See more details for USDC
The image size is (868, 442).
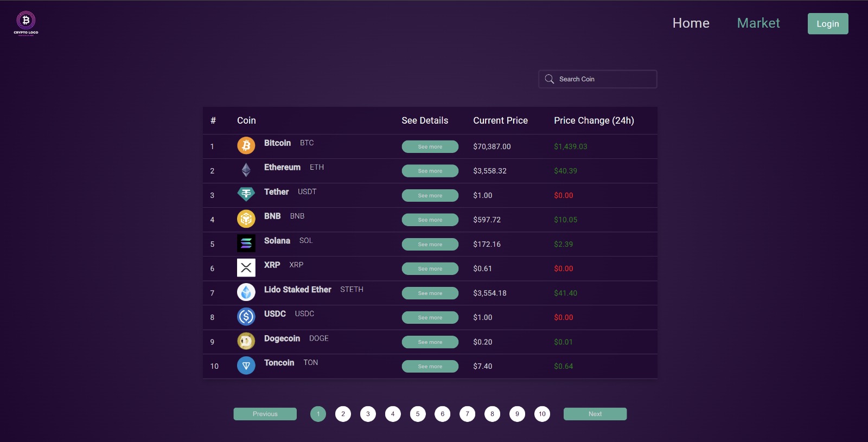tap(430, 317)
